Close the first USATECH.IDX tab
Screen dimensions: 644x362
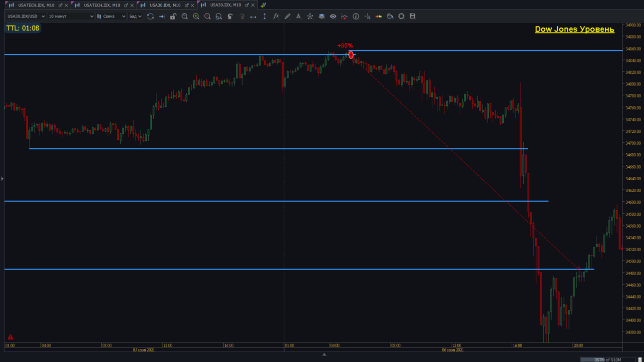coord(66,5)
